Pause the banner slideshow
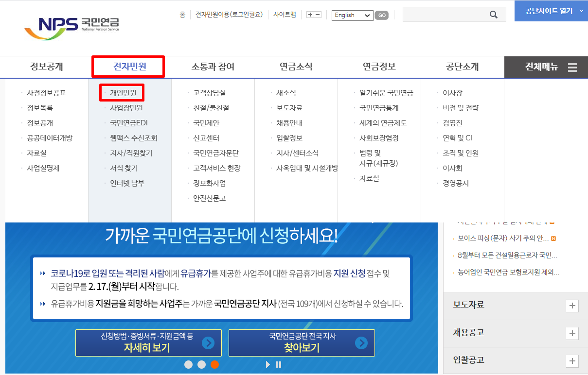 278,364
